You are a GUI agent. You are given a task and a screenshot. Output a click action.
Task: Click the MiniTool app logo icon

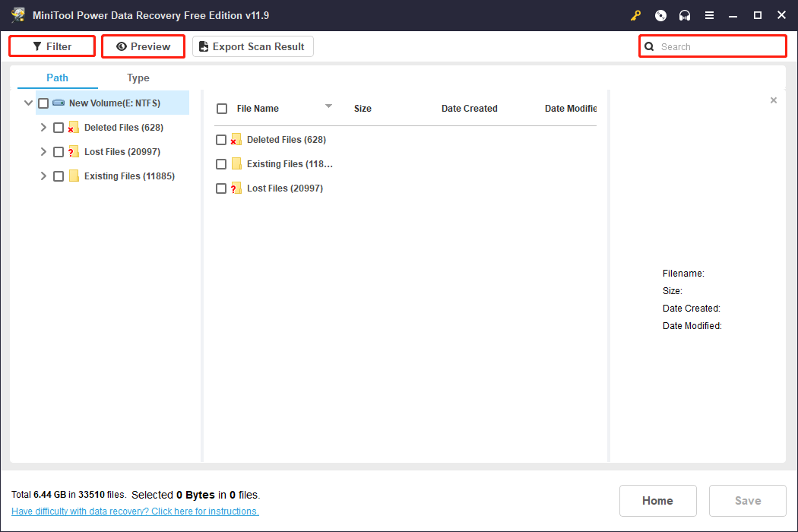click(17, 14)
